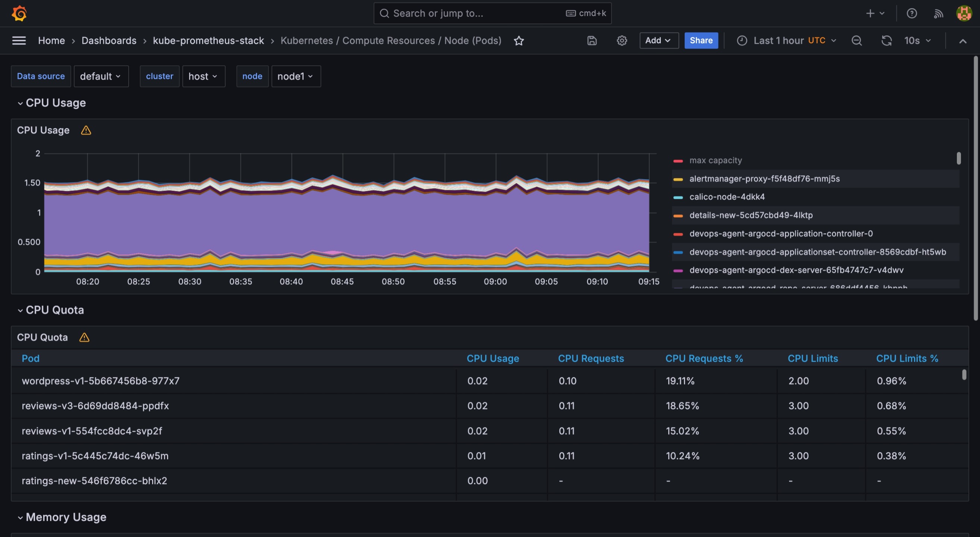Open the help icon in the top bar

point(912,13)
